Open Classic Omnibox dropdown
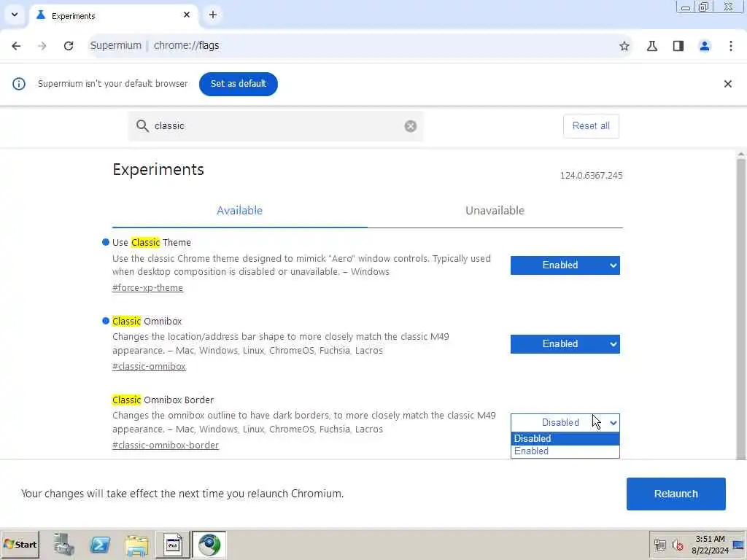The width and height of the screenshot is (747, 560). [x=565, y=344]
